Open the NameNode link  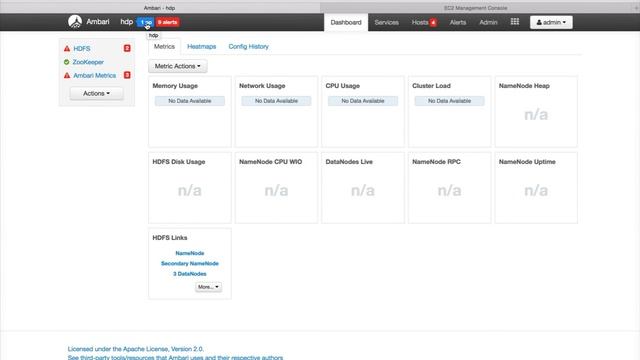tap(190, 253)
